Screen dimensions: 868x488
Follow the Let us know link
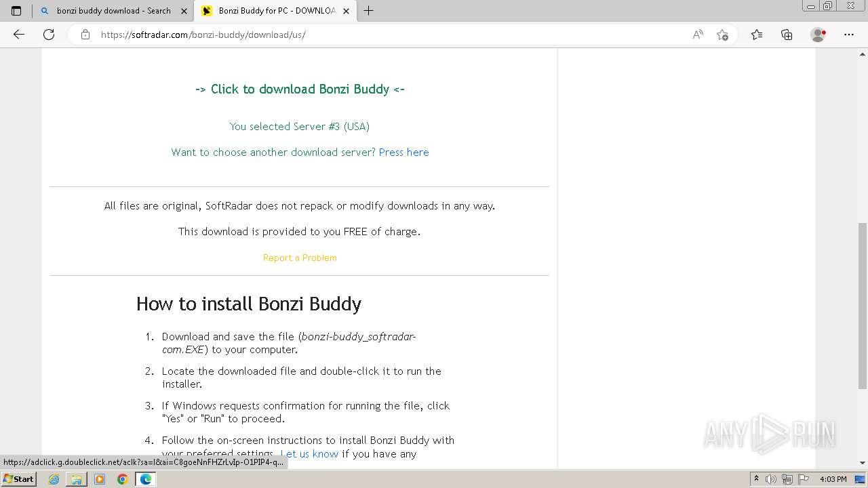309,453
